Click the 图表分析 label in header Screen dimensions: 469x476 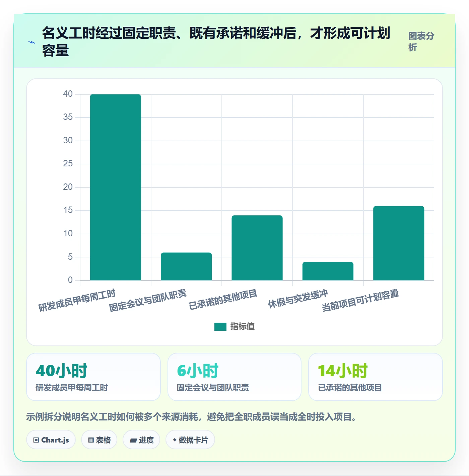(421, 42)
